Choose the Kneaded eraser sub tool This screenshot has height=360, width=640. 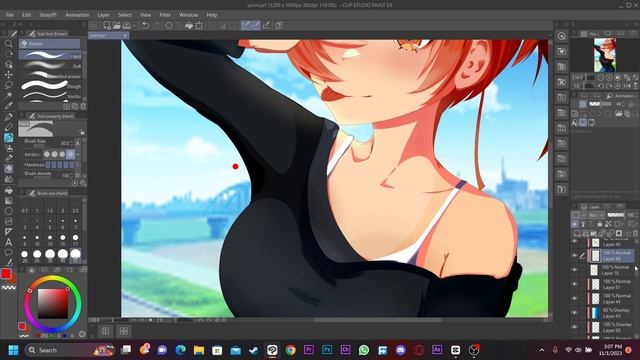coord(50,75)
